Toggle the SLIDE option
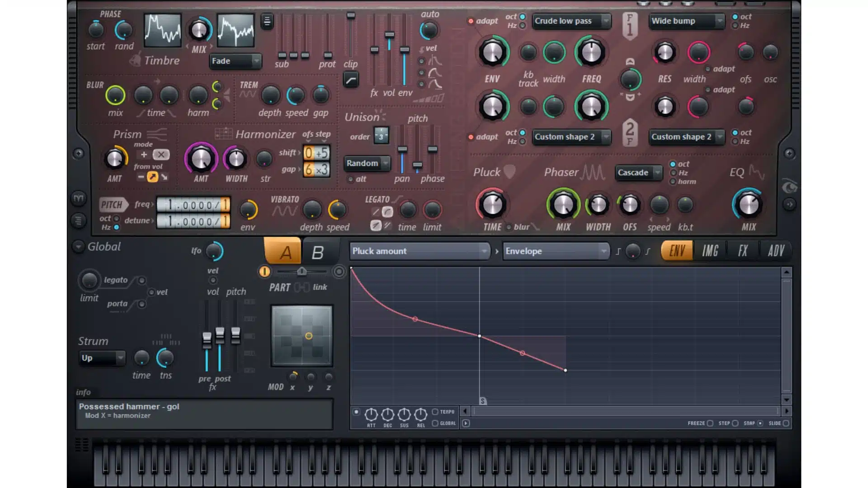868x488 pixels. (x=786, y=423)
